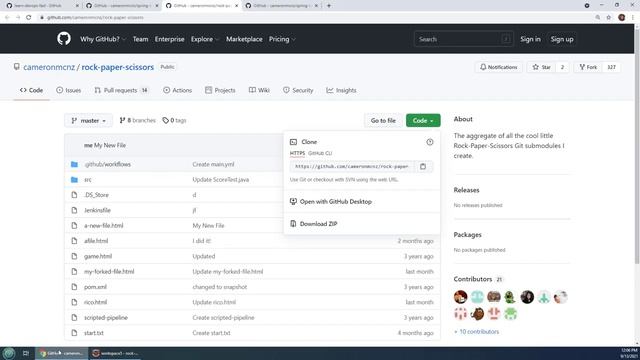
Task: Select GitHub CLI clone option
Action: tap(320, 153)
